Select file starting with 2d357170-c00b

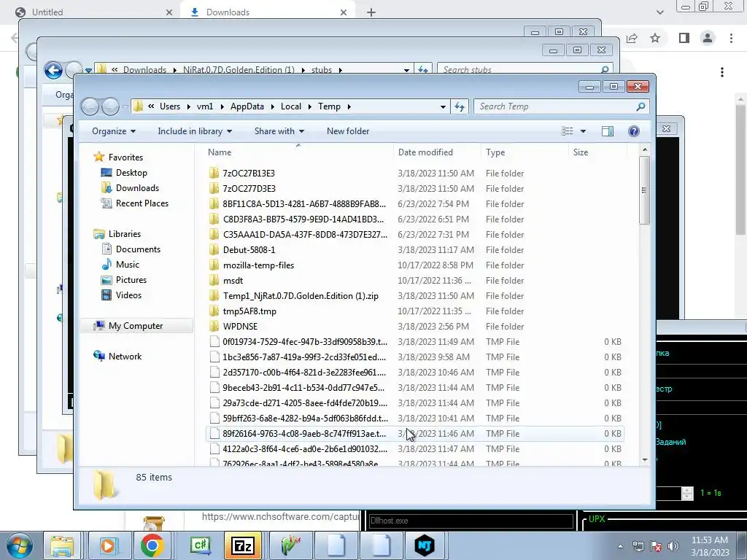coord(304,373)
